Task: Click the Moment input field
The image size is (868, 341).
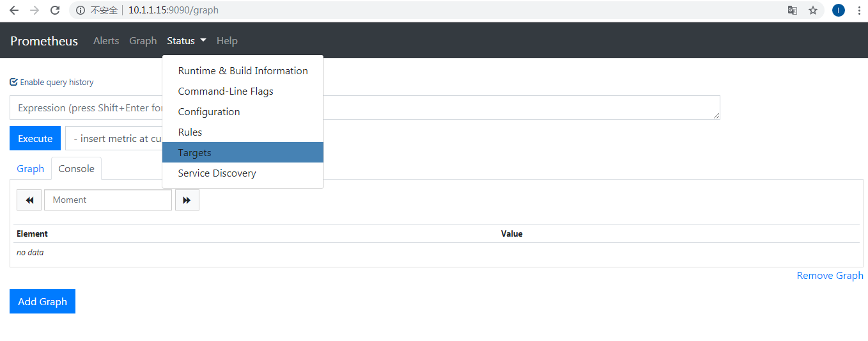Action: [x=107, y=200]
